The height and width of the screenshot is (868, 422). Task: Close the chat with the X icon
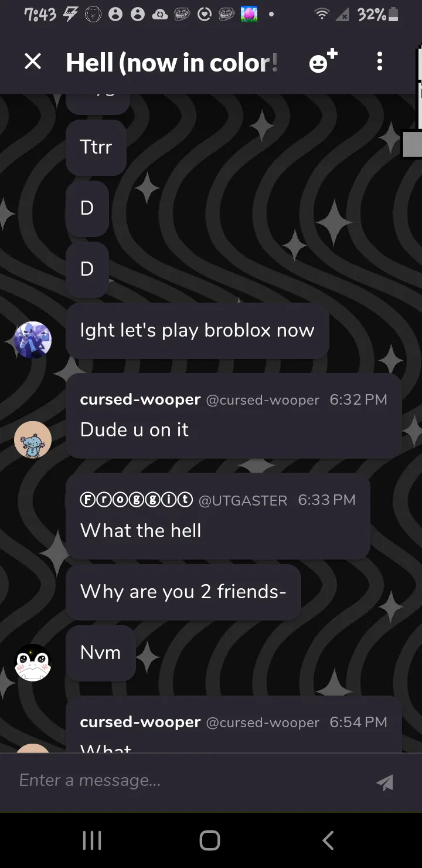click(x=33, y=61)
